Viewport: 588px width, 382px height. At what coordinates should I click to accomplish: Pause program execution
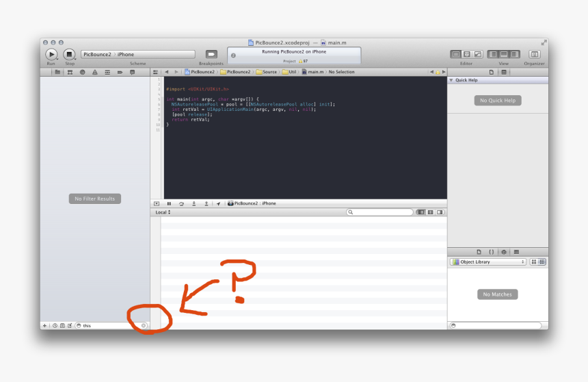coord(169,203)
